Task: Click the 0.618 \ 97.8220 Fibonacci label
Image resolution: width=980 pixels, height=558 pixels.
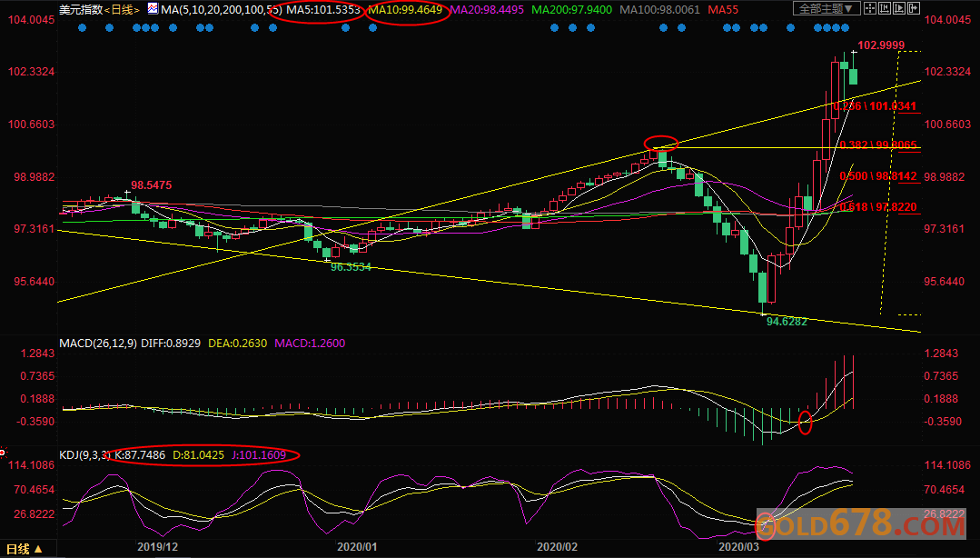Action: click(x=878, y=207)
